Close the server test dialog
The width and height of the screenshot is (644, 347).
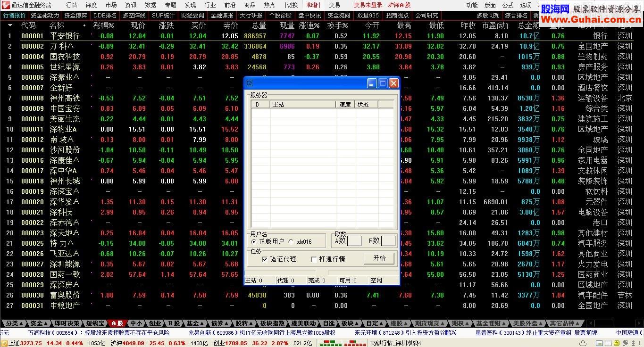(393, 83)
